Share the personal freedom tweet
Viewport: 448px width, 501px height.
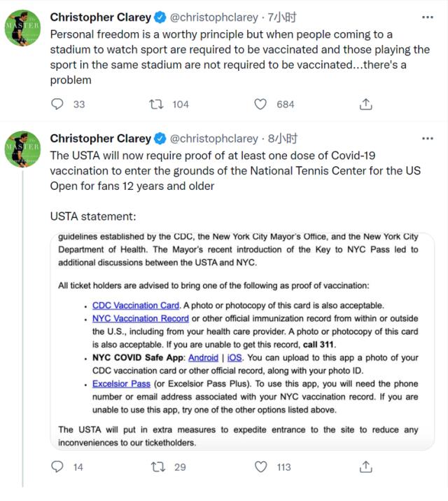(x=365, y=104)
